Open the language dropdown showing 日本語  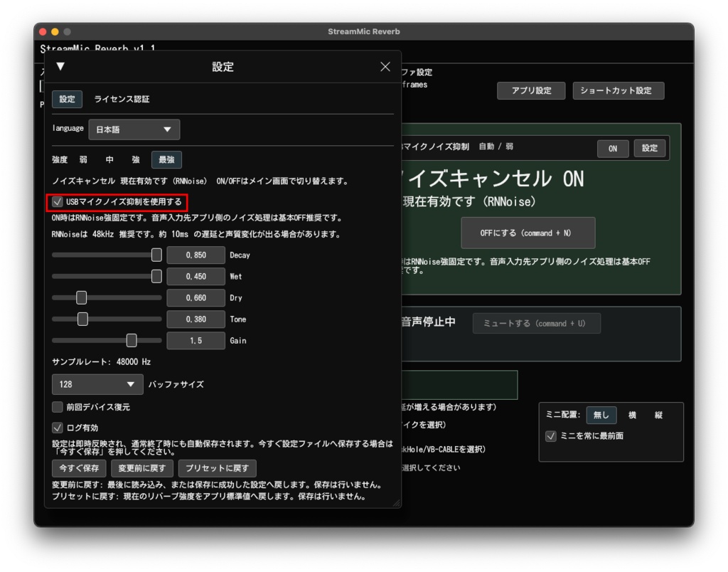click(134, 129)
